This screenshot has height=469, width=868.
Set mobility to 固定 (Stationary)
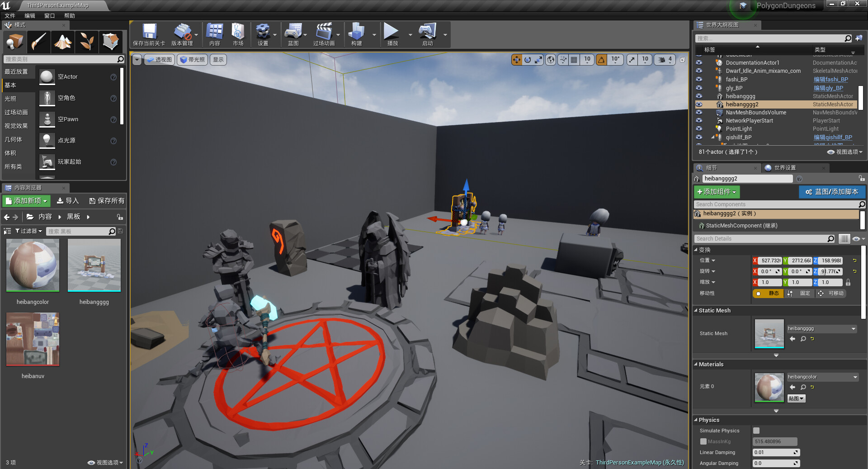tap(800, 294)
